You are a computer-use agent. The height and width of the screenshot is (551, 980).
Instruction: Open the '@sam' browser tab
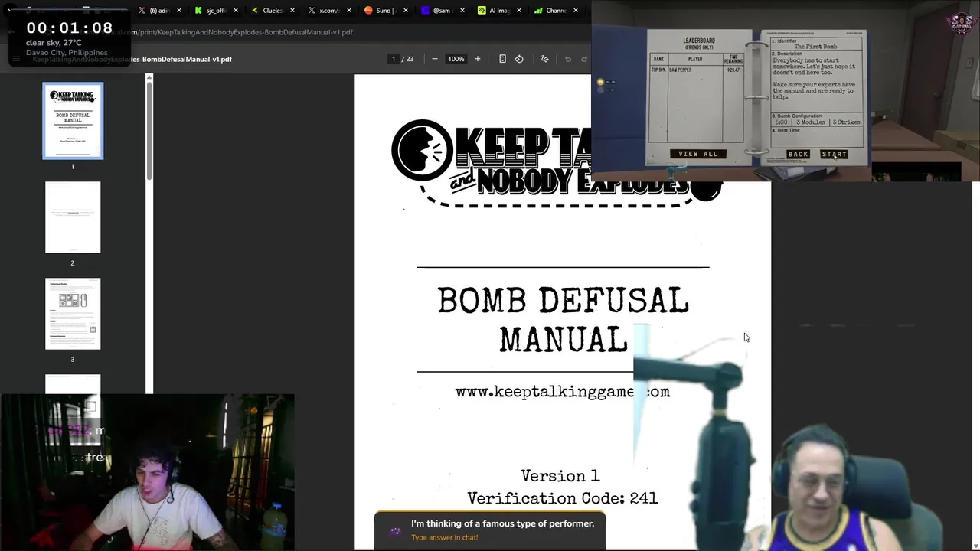tap(442, 11)
